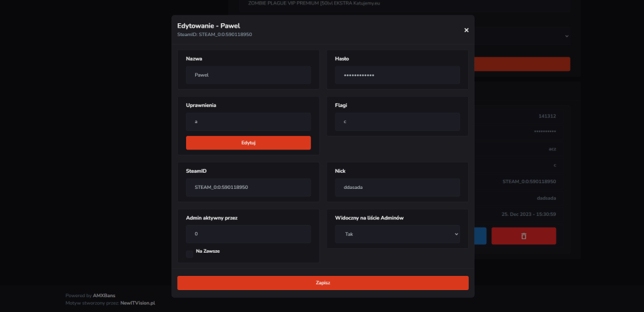This screenshot has width=644, height=312.
Task: Click the background server select dropdown chevron
Action: click(567, 36)
